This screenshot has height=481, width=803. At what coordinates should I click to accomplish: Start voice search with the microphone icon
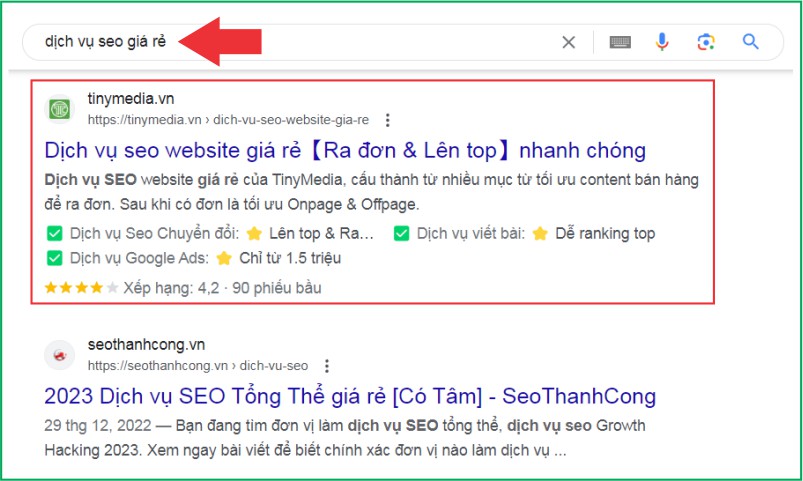point(662,41)
